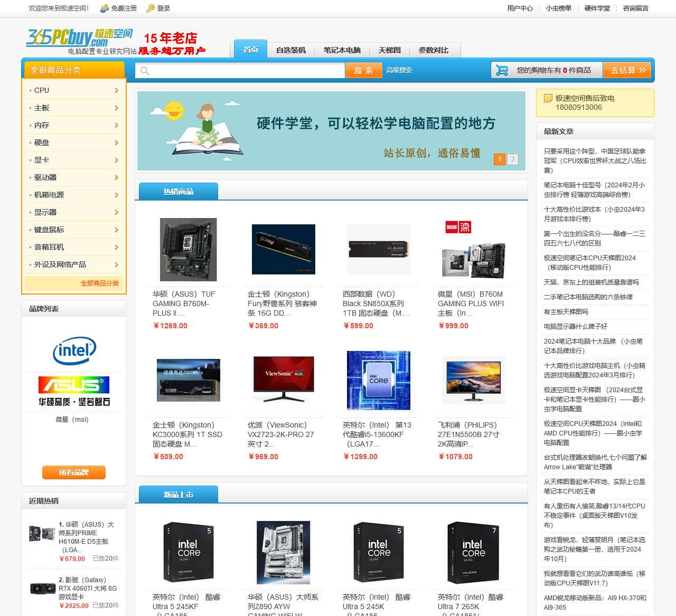Open the Ultra 7 265K box image

(x=474, y=553)
